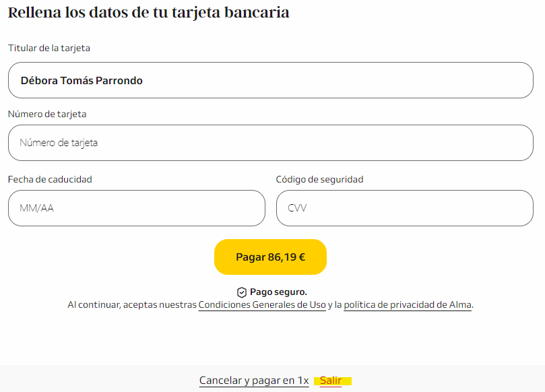Click the Número de tarjeta input box
The height and width of the screenshot is (392, 545).
[270, 143]
